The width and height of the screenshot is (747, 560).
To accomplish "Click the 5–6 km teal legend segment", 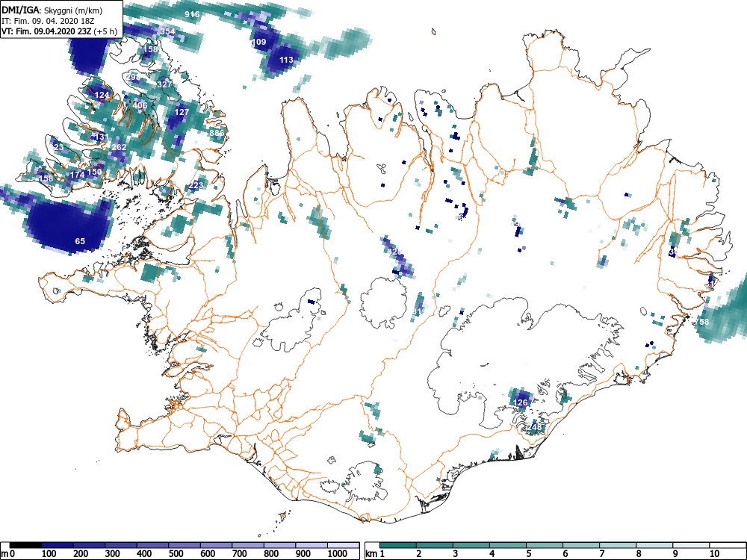I will (x=545, y=544).
